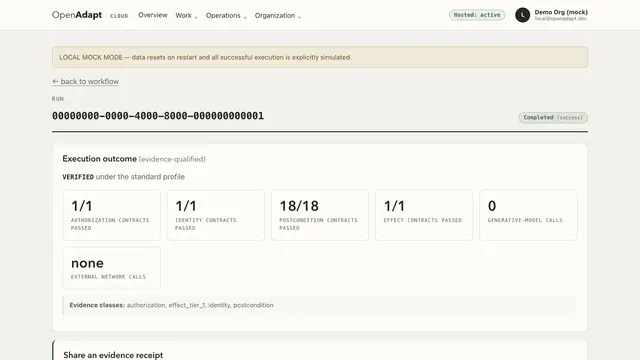
Task: Select the run ID heading text
Action: click(x=158, y=116)
